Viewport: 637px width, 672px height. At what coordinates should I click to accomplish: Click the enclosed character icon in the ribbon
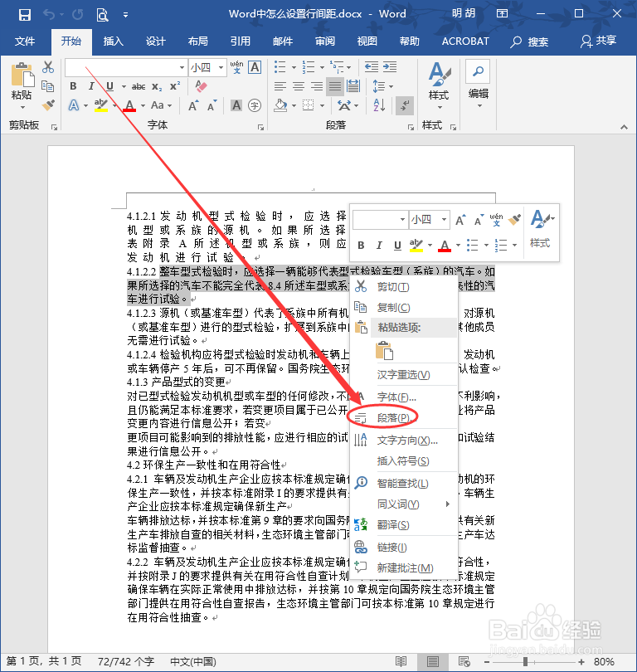255,105
